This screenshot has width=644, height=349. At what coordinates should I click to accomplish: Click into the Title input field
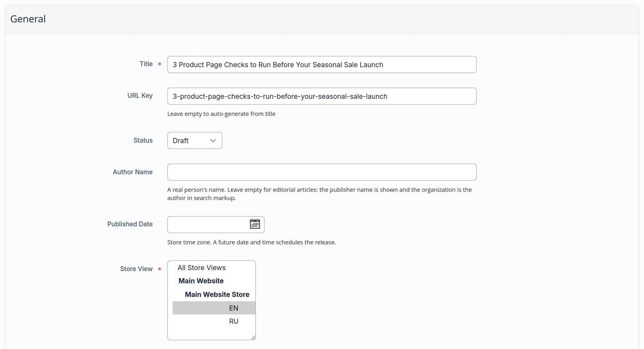coord(322,64)
